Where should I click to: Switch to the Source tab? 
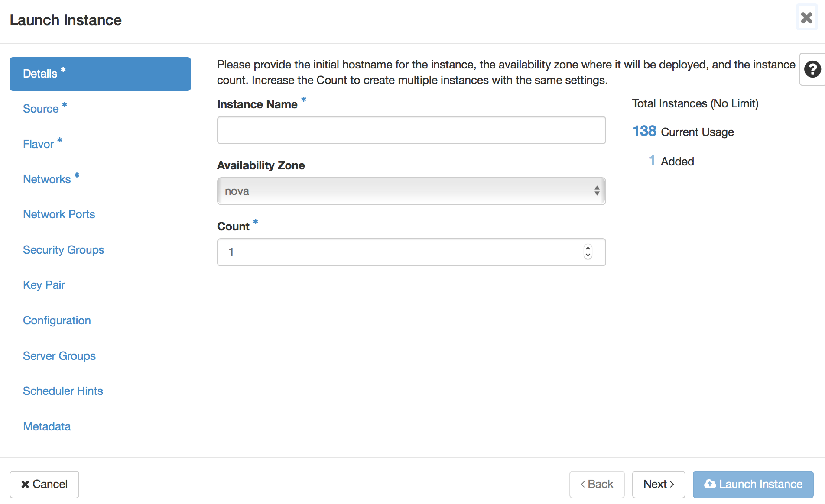[41, 109]
